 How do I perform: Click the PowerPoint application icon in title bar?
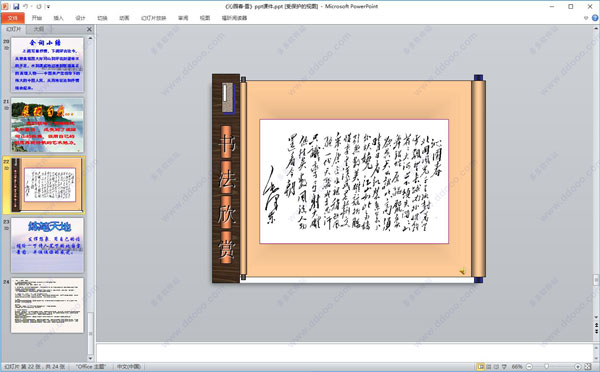pos(6,7)
